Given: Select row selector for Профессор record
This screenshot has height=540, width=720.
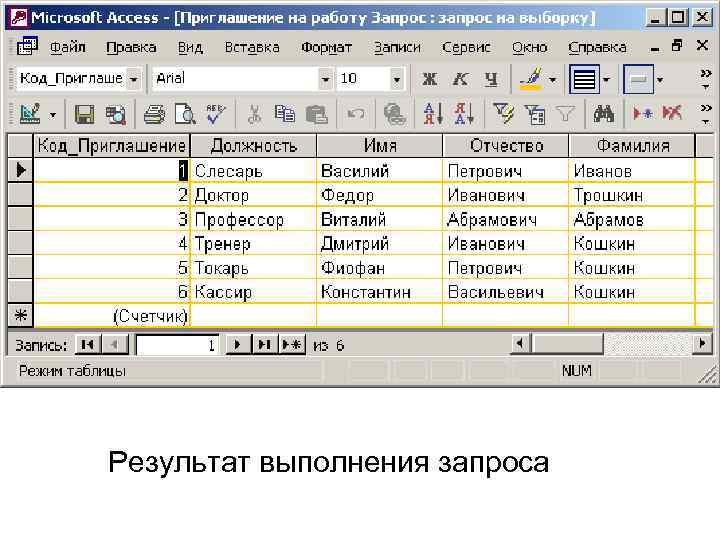Looking at the screenshot, I should point(21,219).
